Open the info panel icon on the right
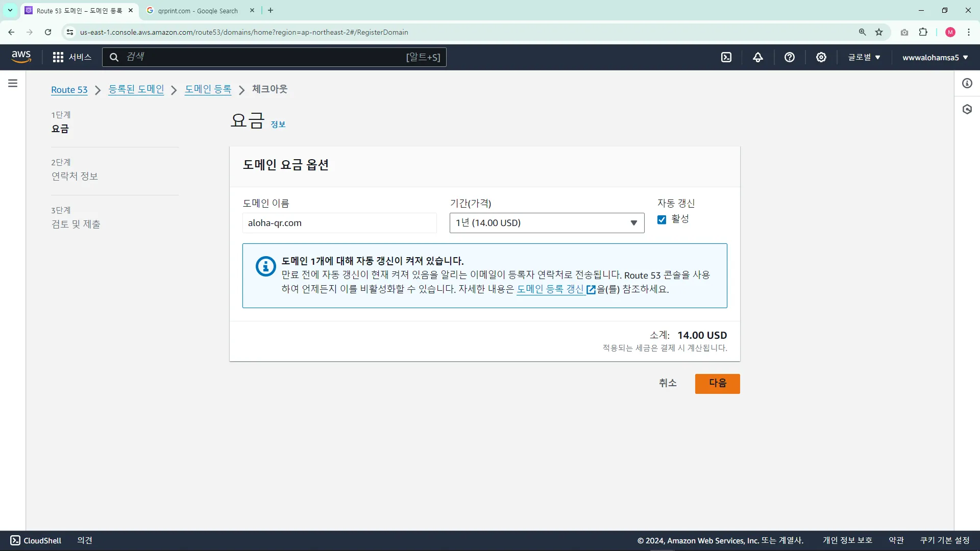The height and width of the screenshot is (551, 980). click(x=967, y=83)
